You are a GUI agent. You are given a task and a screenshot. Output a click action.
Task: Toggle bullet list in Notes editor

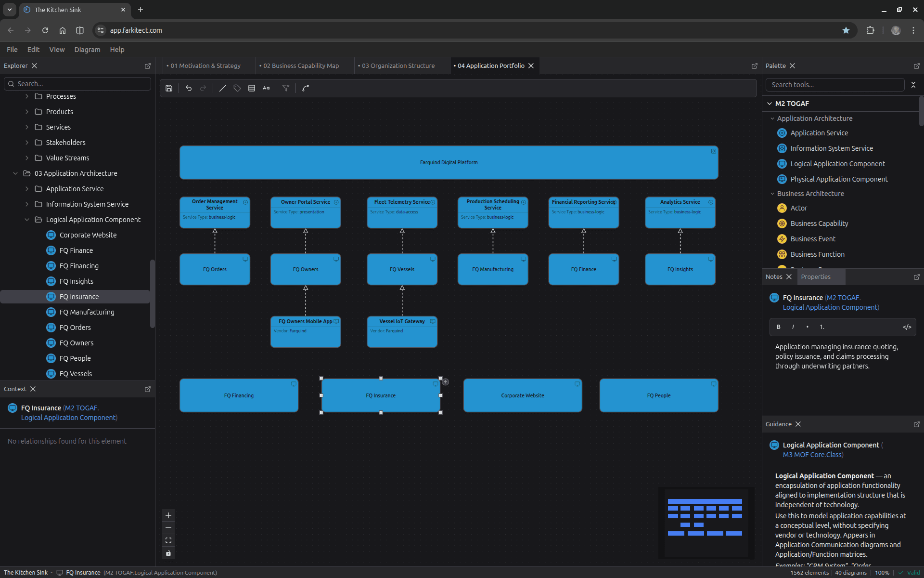pyautogui.click(x=808, y=327)
